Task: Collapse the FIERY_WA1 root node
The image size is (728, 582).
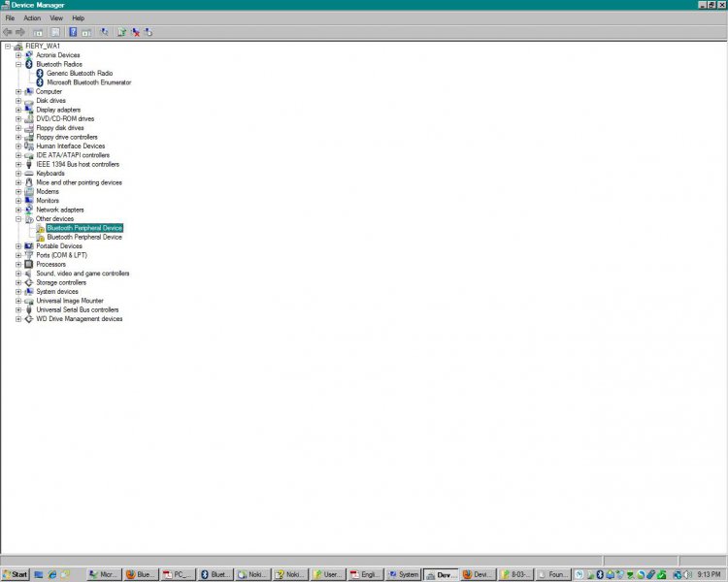Action: [x=8, y=46]
